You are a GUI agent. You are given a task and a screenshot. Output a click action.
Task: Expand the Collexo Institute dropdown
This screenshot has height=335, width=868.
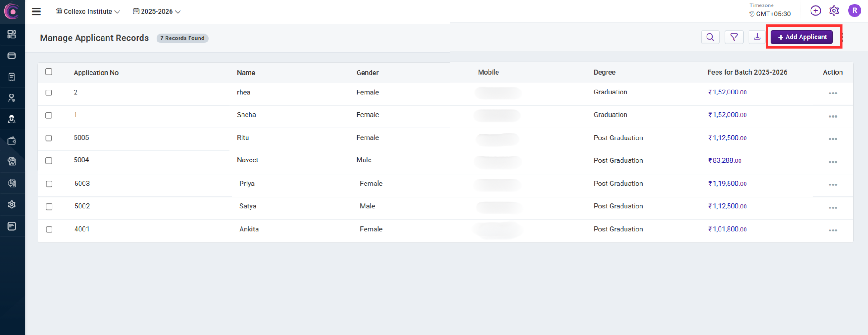pyautogui.click(x=88, y=11)
